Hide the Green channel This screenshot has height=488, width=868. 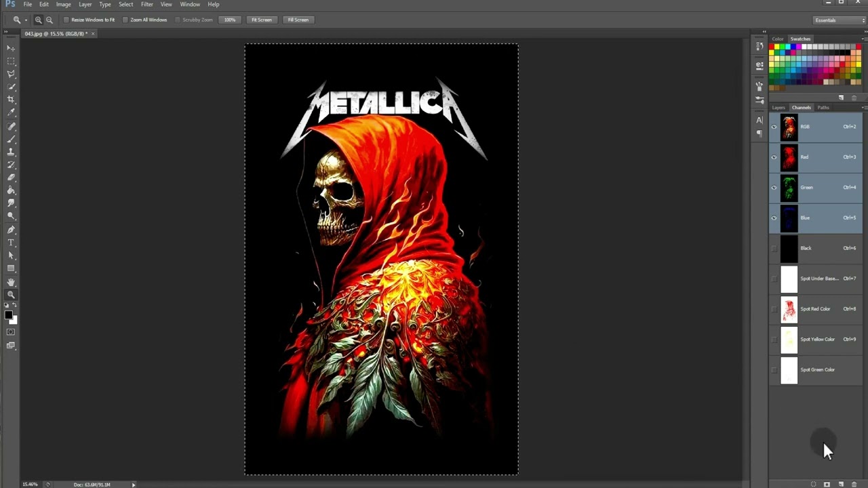tap(774, 188)
